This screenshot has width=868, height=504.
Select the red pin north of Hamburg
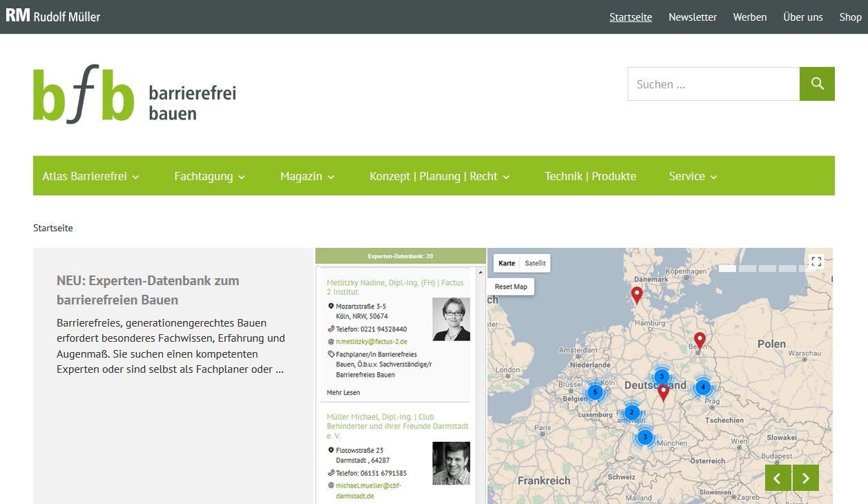[637, 294]
